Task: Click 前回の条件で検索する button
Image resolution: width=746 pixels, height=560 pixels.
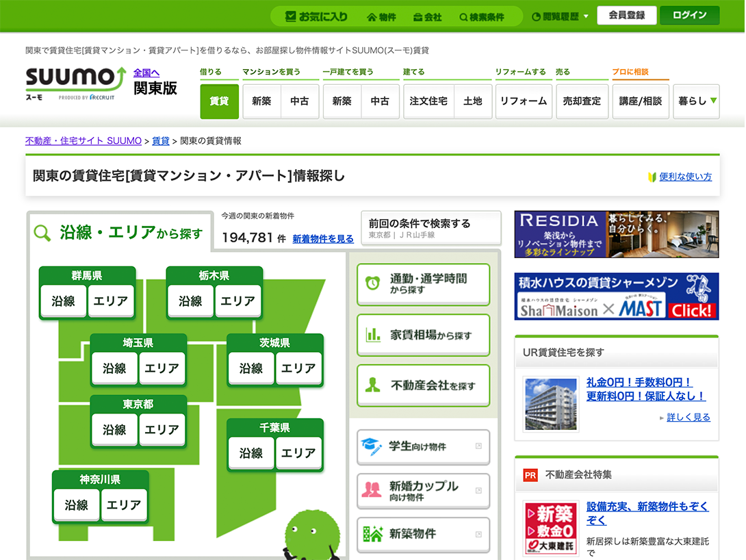Action: (x=431, y=228)
